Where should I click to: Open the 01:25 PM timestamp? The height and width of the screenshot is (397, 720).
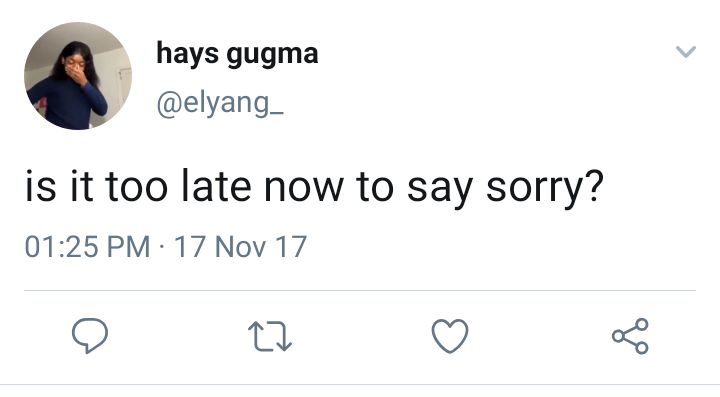click(87, 246)
